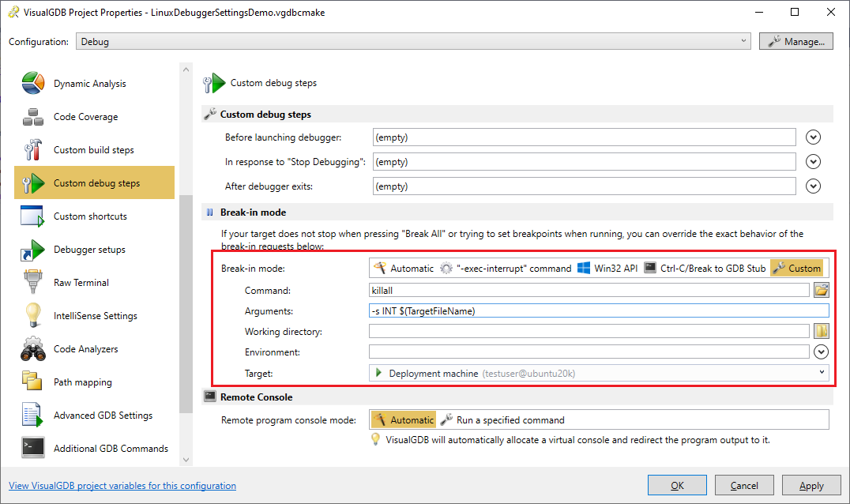The width and height of the screenshot is (850, 504).
Task: Open the Custom shortcuts page
Action: click(x=94, y=216)
